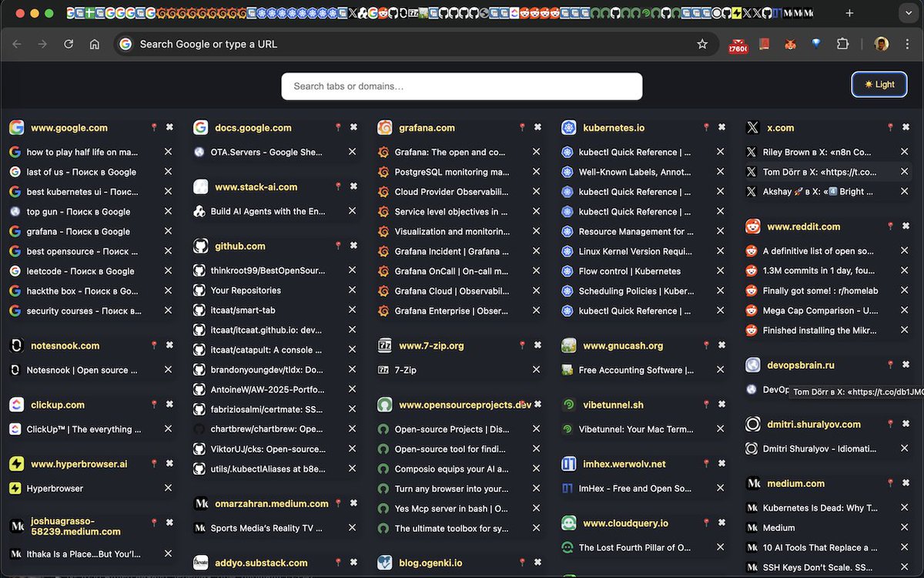Focus the Search tabs or domains field
Viewport: 924px width, 578px height.
coord(462,86)
